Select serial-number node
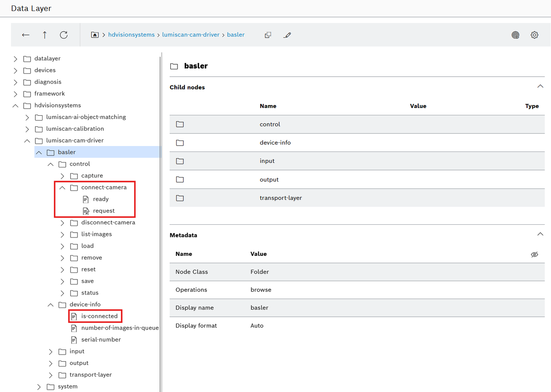 (x=101, y=340)
